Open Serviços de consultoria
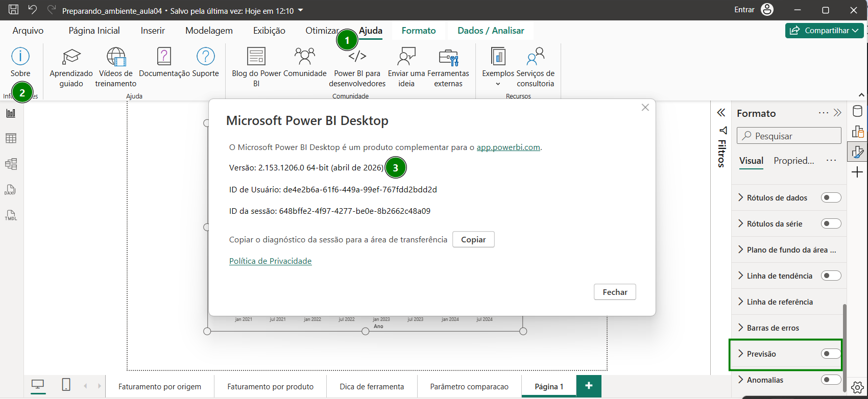 (535, 67)
